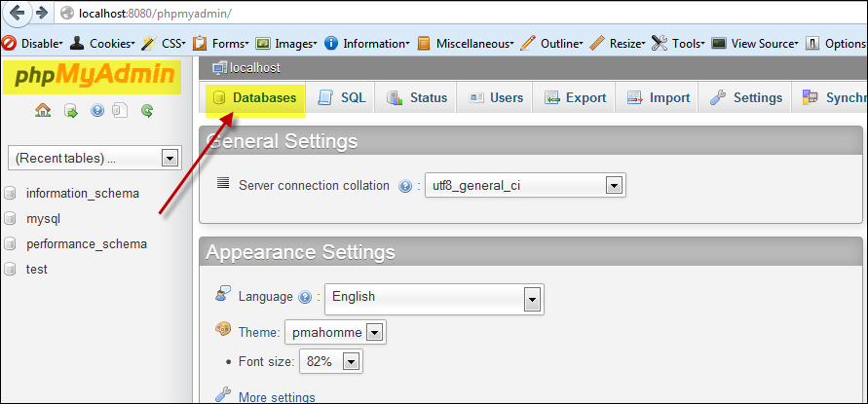The height and width of the screenshot is (404, 868).
Task: Click the globe site identity icon
Action: [x=67, y=14]
